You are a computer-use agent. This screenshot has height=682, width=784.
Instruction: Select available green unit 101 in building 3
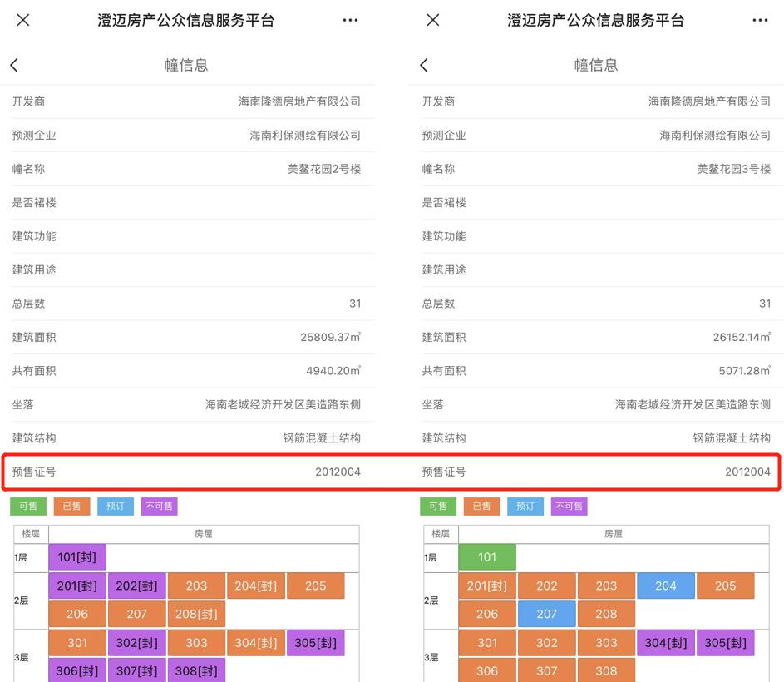coord(487,557)
